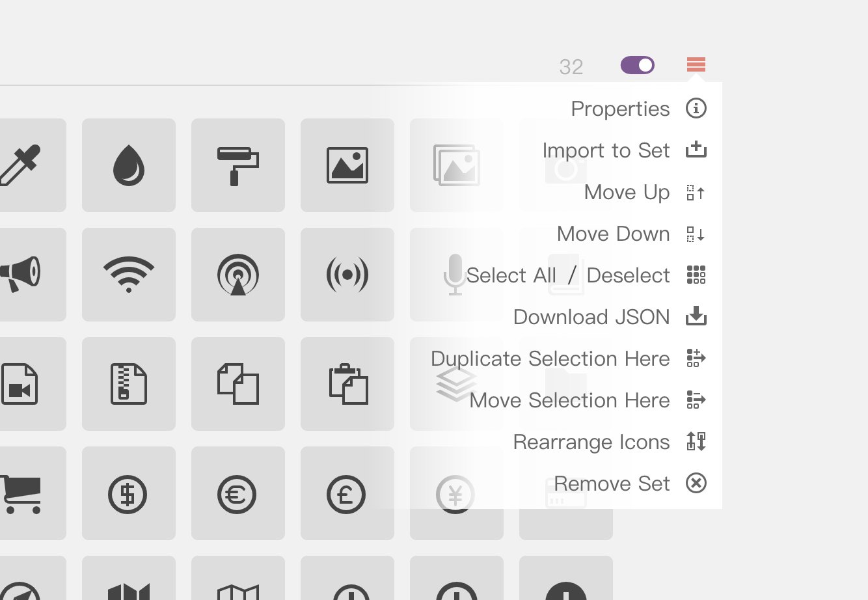
Task: Select the droplet icon
Action: point(129,165)
